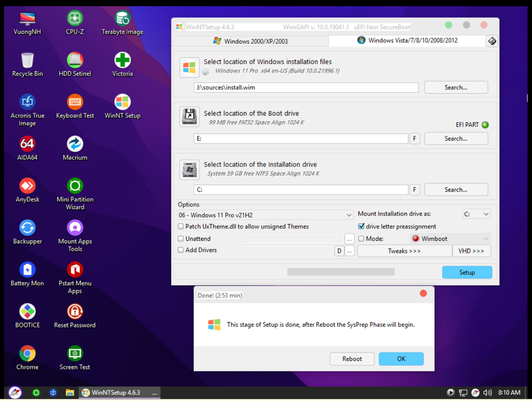Click the network tray icon
532x401 pixels.
463,392
